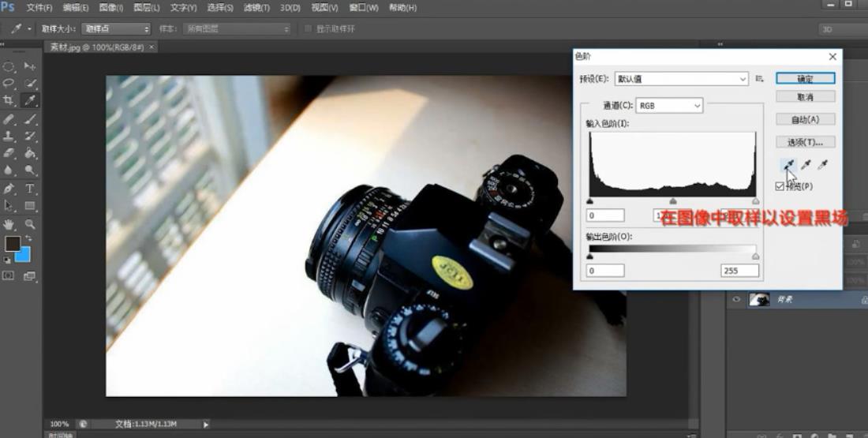Select the Clone Stamp tool

click(9, 136)
